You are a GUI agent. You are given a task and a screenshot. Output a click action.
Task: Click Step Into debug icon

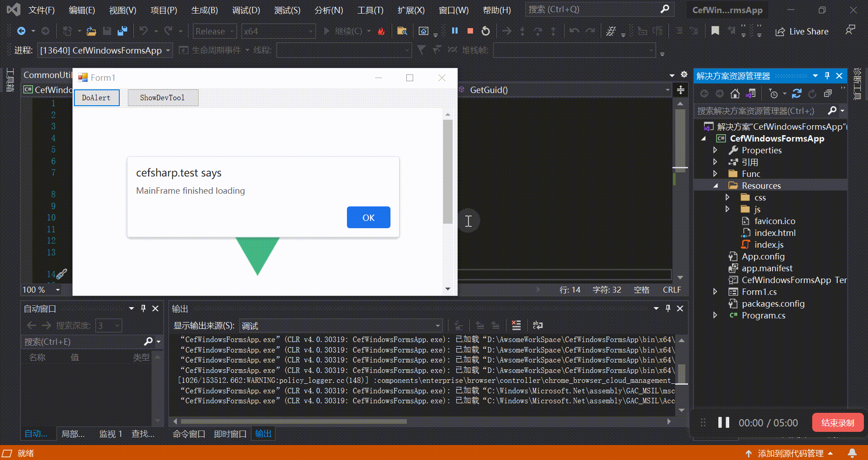pos(522,31)
